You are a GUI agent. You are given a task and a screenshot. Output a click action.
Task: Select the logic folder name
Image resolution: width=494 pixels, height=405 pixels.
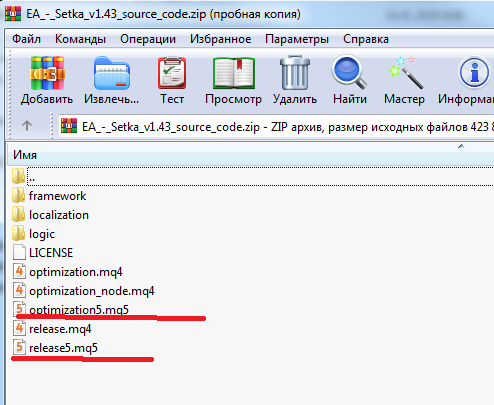pos(42,234)
